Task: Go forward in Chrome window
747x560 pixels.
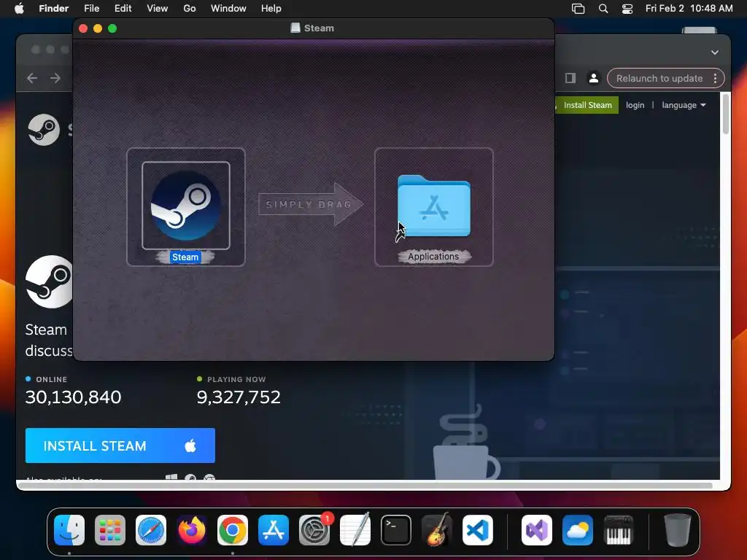Action: point(55,78)
